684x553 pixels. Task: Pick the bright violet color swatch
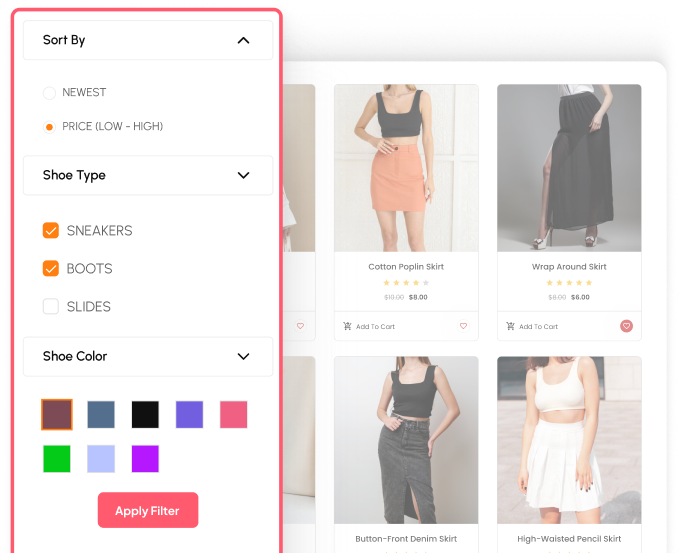tap(145, 458)
